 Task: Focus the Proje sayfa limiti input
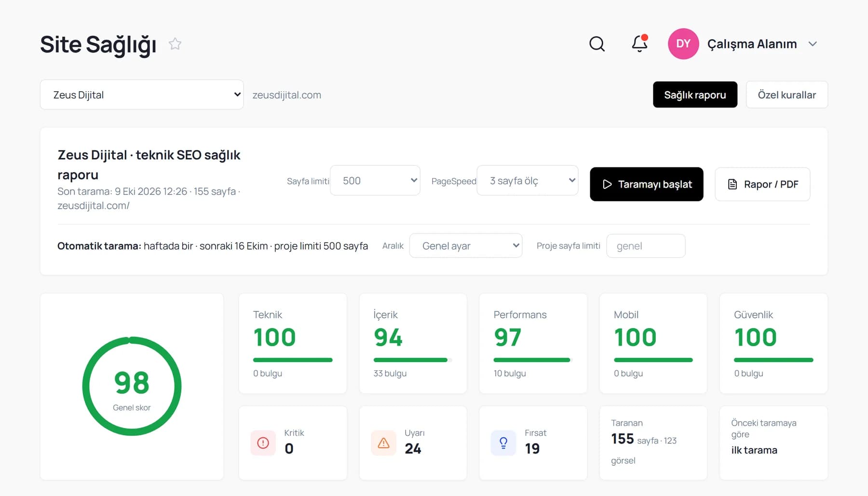(646, 246)
